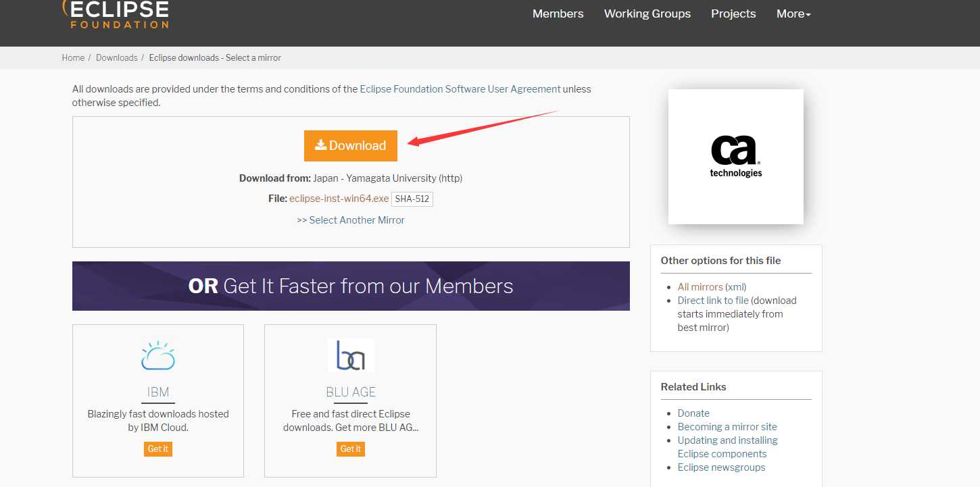Viewport: 980px width, 487px height.
Task: Open the Projects navigation item
Action: pyautogui.click(x=733, y=14)
